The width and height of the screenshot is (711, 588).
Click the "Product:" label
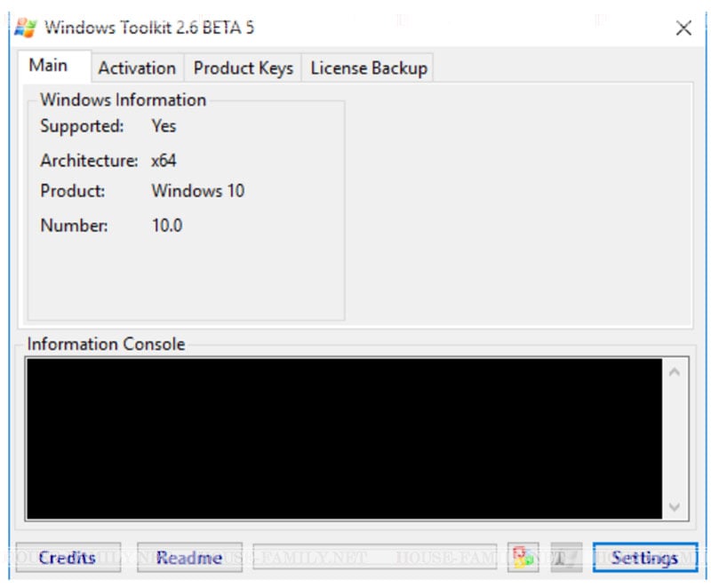click(x=73, y=191)
